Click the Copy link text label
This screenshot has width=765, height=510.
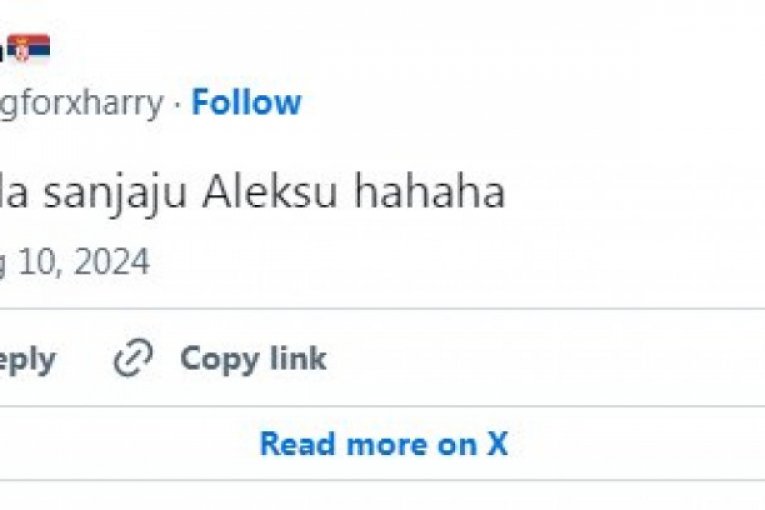[253, 359]
